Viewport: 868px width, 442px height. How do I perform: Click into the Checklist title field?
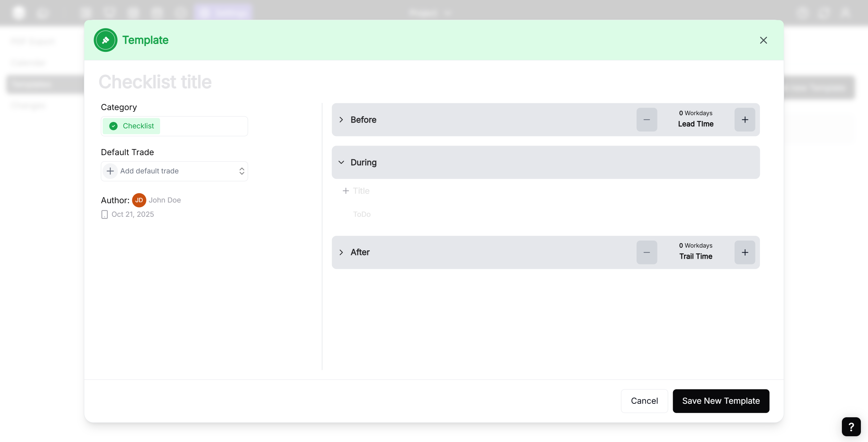tap(155, 82)
